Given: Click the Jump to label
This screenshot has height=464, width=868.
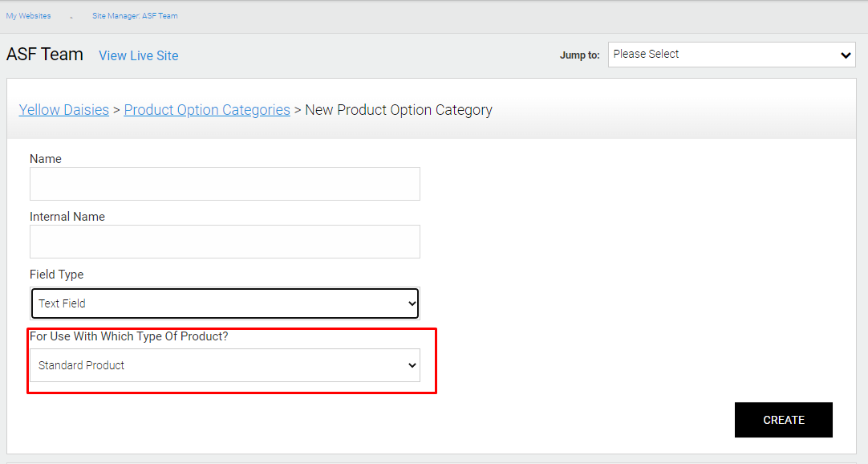Looking at the screenshot, I should click(579, 55).
